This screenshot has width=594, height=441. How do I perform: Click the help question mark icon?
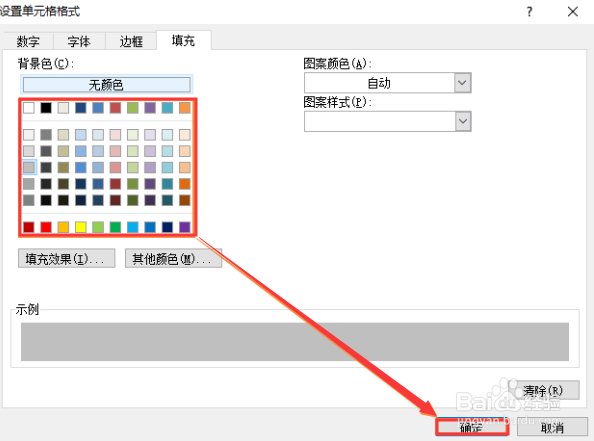(529, 12)
